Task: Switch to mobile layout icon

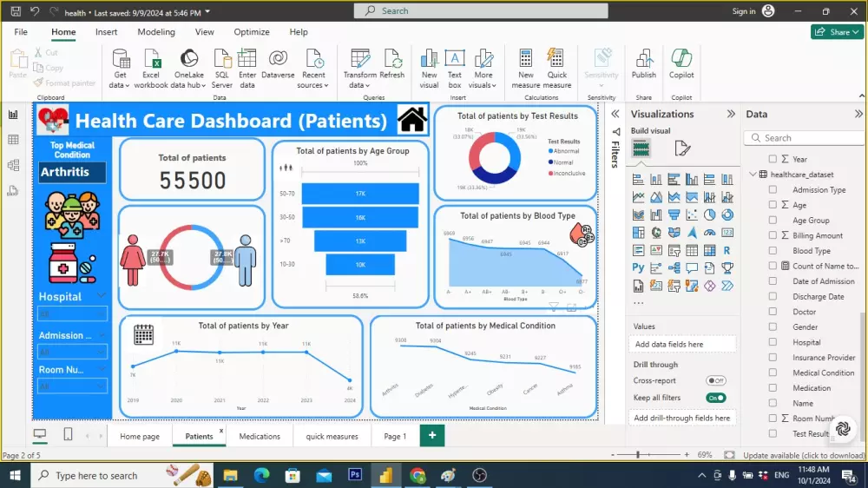Action: pos(68,434)
